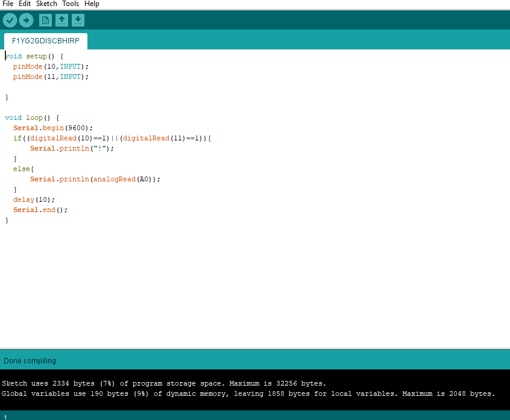Open a sketch using the upward-arrow toolbar icon
The image size is (510, 420).
coord(61,20)
